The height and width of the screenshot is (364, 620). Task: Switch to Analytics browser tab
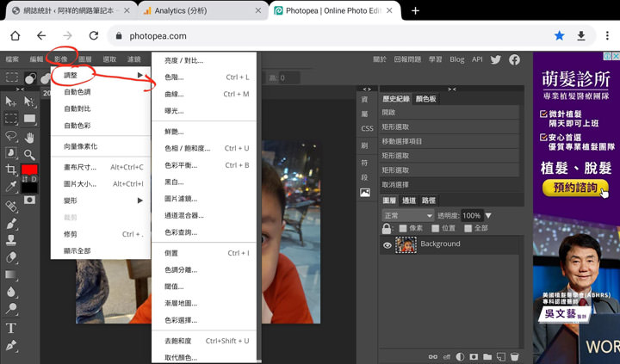[x=203, y=10]
